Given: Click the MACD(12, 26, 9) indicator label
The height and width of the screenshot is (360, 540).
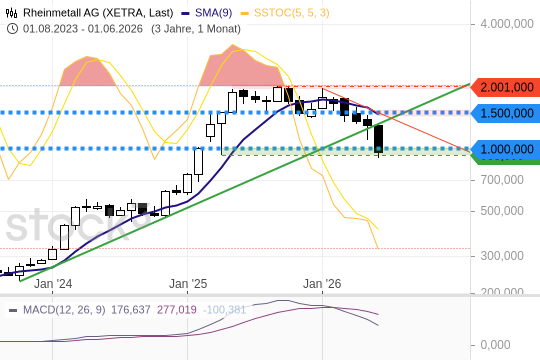Looking at the screenshot, I should [64, 310].
